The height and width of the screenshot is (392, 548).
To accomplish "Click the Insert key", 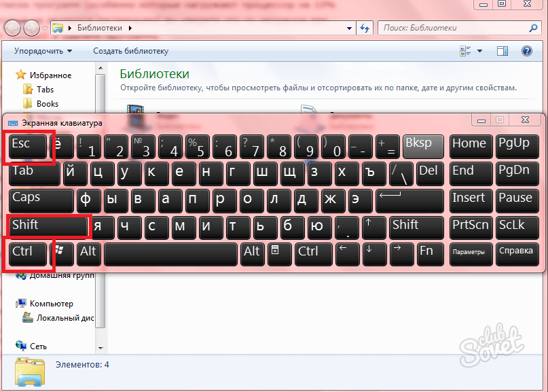I will click(471, 201).
